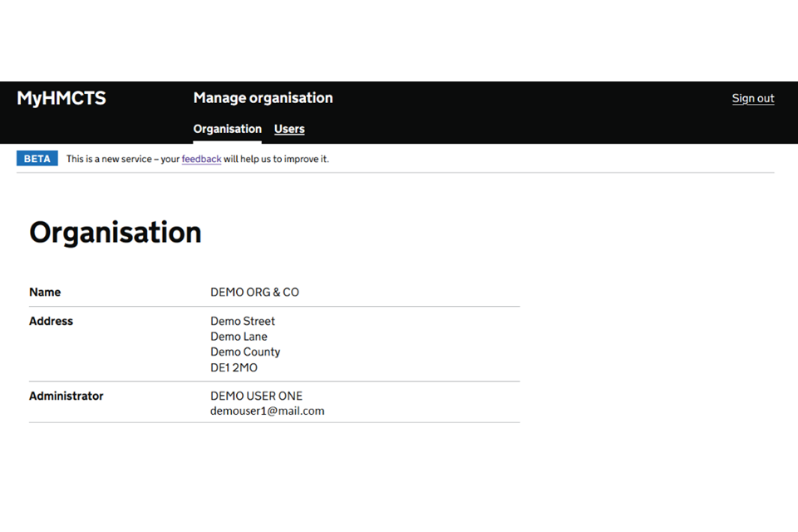Click the MyHMCTS logo in header
Screen dimensions: 798x532
pos(62,98)
